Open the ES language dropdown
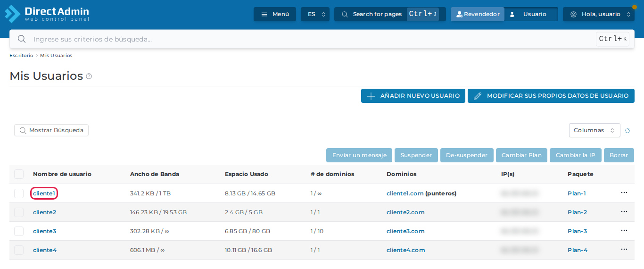This screenshot has height=269, width=644. [x=315, y=14]
